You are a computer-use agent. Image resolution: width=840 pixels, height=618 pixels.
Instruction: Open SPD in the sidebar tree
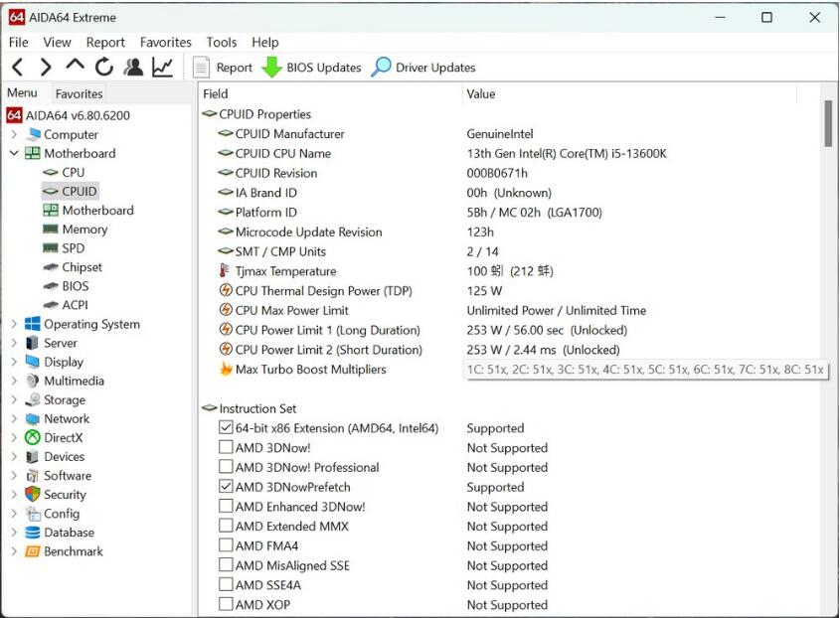[x=64, y=248]
